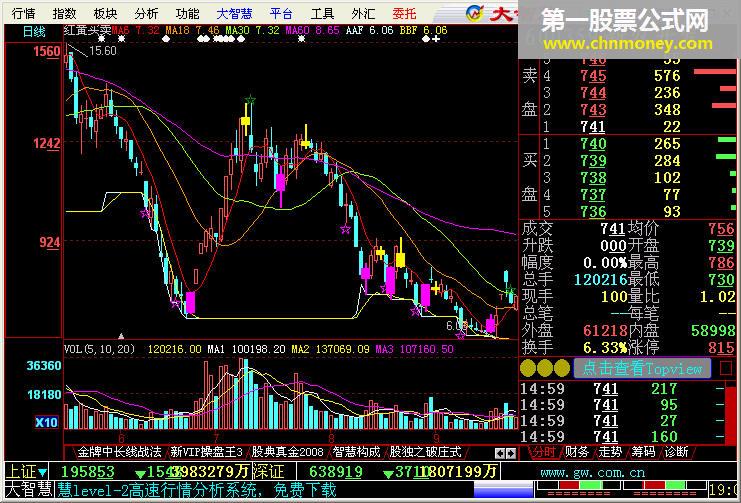Click the BBF 6.06 indicator label

click(x=423, y=30)
